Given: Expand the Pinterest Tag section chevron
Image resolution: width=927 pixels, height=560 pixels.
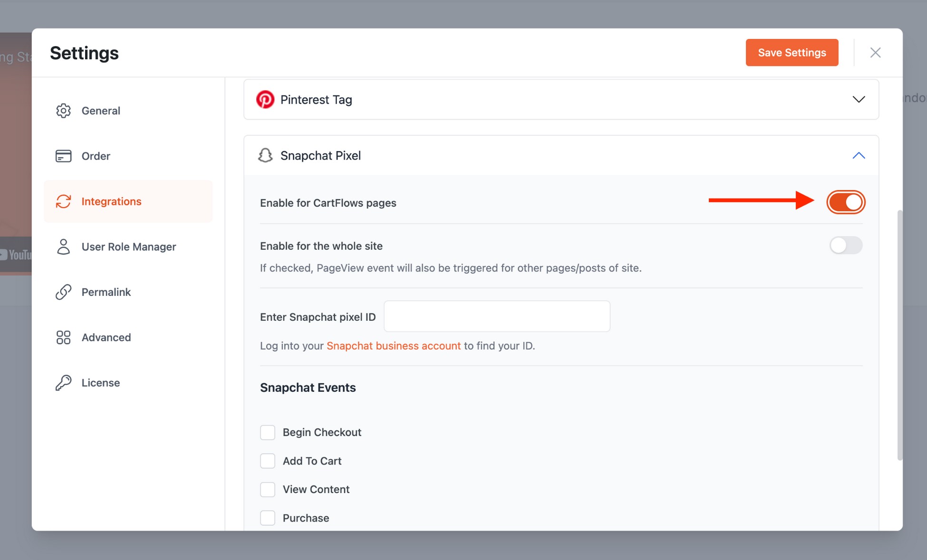Looking at the screenshot, I should point(859,100).
